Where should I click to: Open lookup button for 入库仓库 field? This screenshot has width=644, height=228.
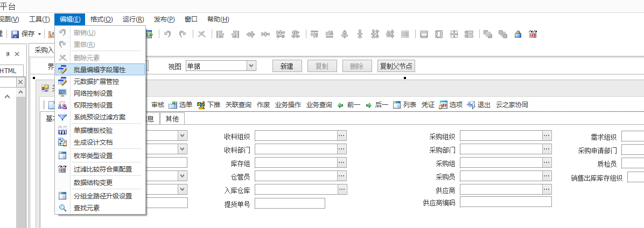(342, 189)
